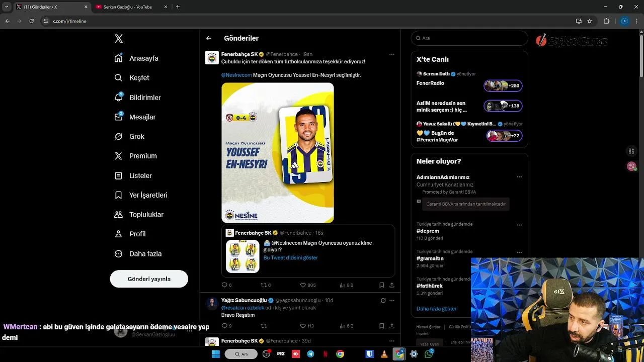Open Yer İşaretleri bookmarks
644x362 pixels.
(x=141, y=195)
